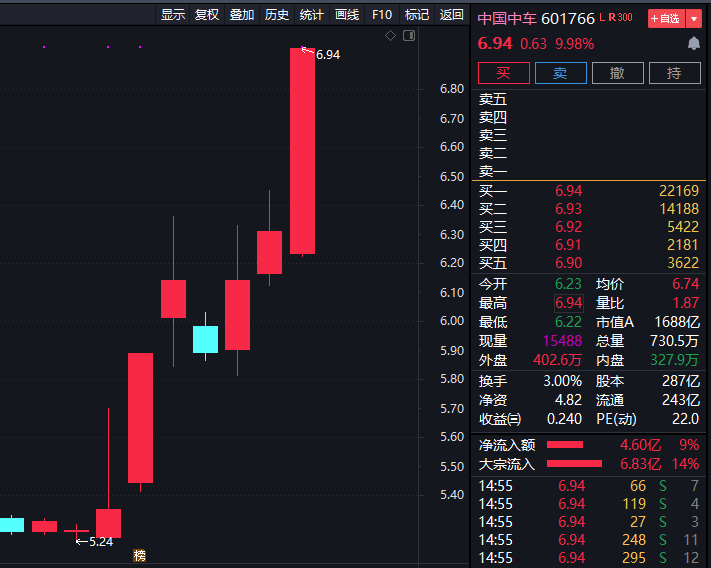Click 返回 to go back
The height and width of the screenshot is (568, 711).
[x=452, y=15]
